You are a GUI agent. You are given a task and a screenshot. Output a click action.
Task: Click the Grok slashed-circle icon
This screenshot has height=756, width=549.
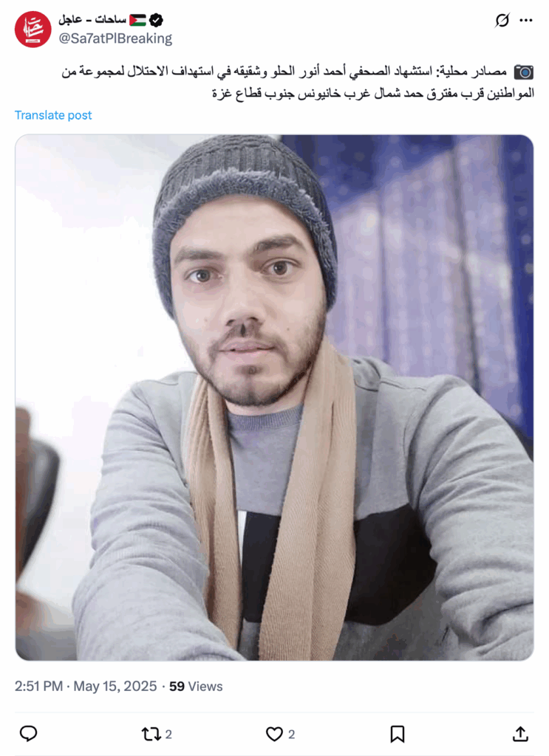pos(502,20)
